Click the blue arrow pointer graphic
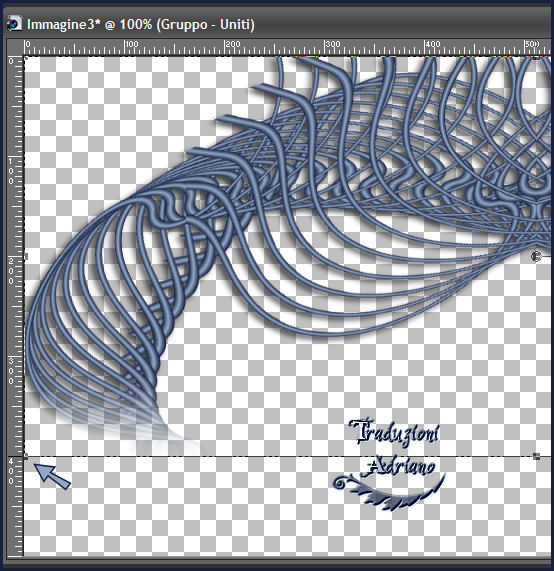 coord(52,476)
